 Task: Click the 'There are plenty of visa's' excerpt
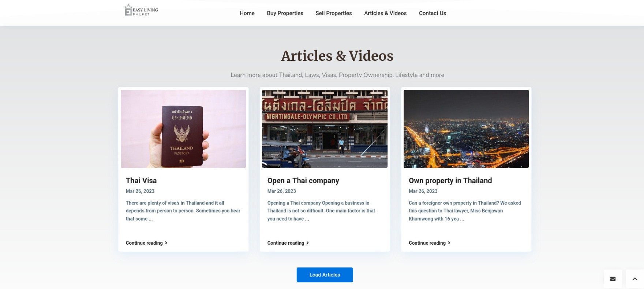183,211
